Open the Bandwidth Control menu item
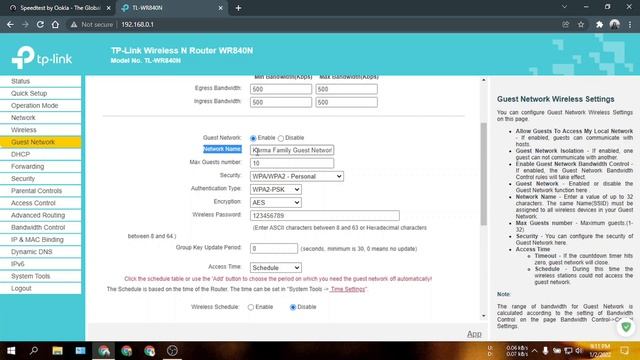Viewport: 640px width, 360px height. (40, 227)
